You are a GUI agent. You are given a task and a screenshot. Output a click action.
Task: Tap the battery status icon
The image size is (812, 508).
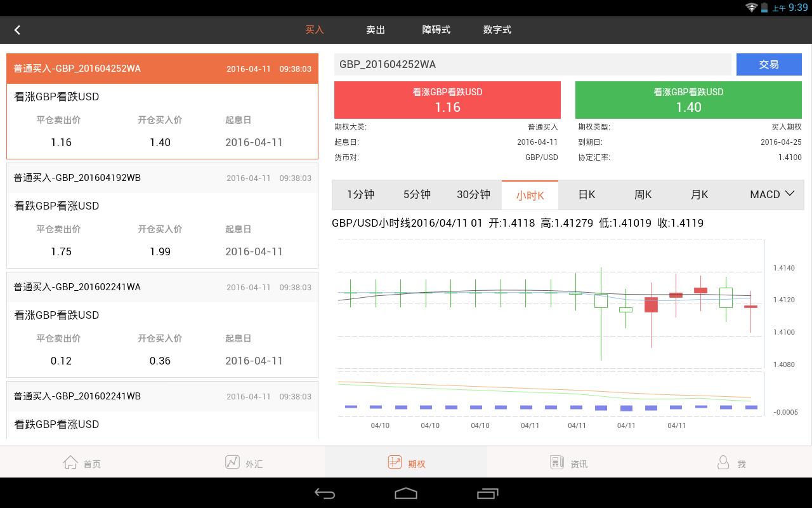point(764,8)
